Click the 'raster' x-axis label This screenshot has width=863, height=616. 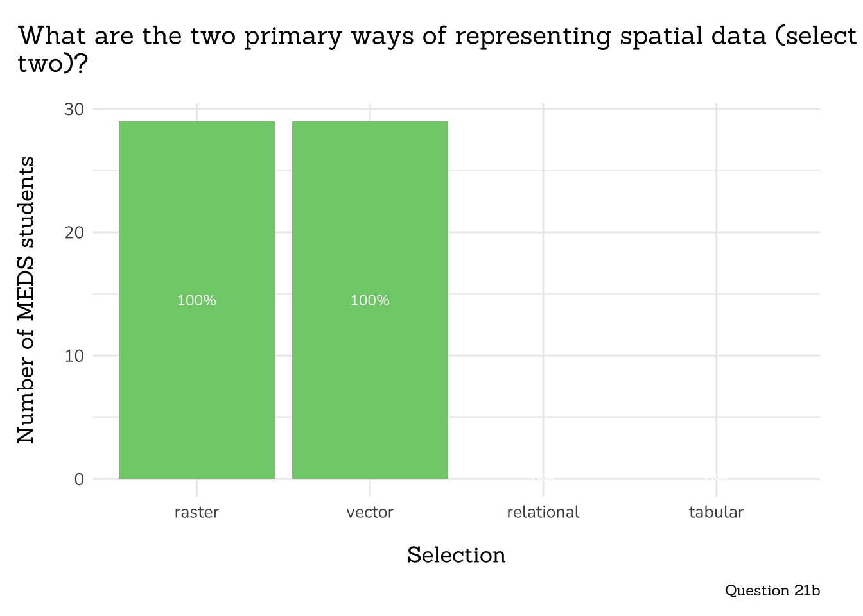196,512
